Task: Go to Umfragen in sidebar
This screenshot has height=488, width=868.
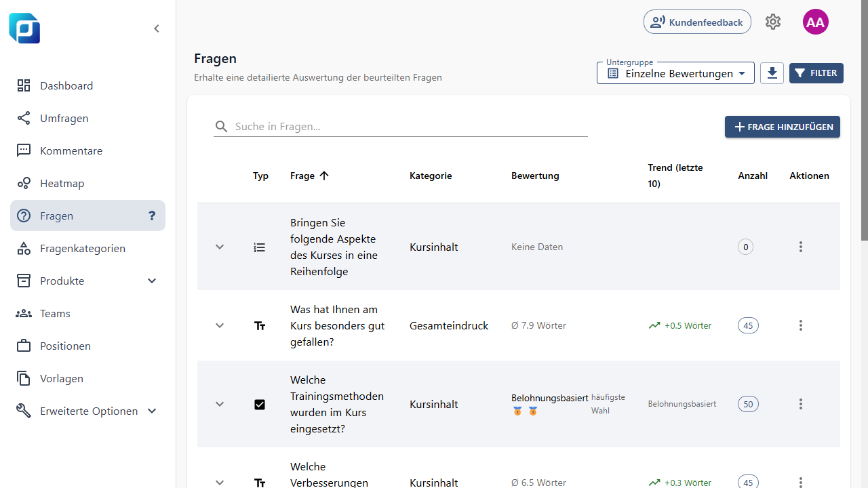Action: point(87,118)
